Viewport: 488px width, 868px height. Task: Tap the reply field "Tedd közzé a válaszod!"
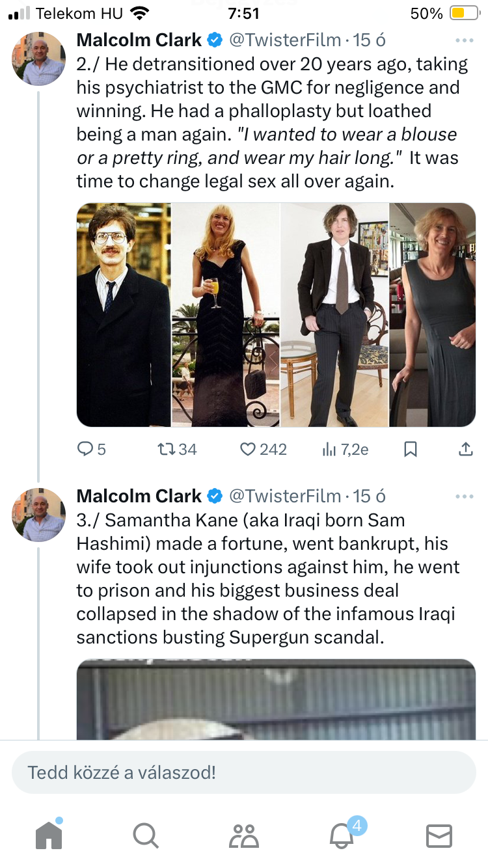pos(244,772)
